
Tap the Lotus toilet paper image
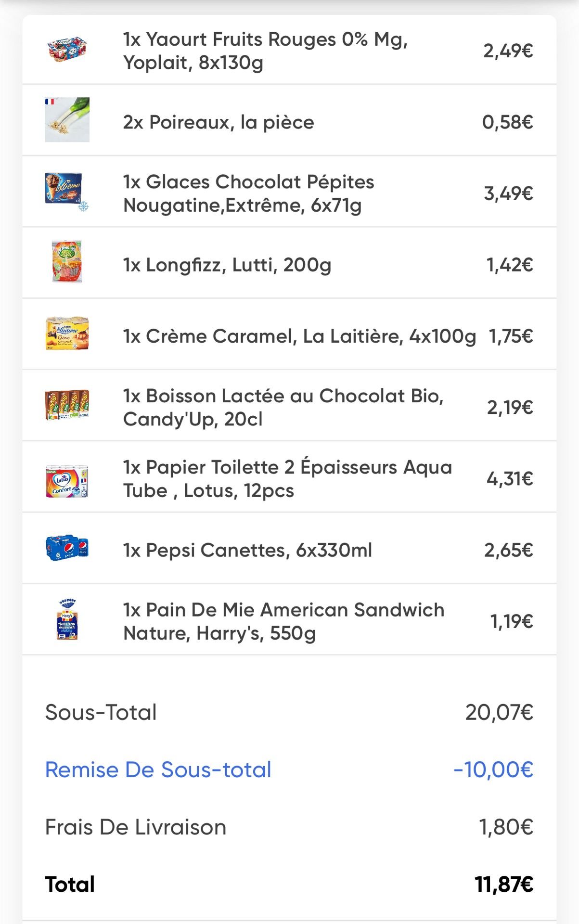pos(67,481)
